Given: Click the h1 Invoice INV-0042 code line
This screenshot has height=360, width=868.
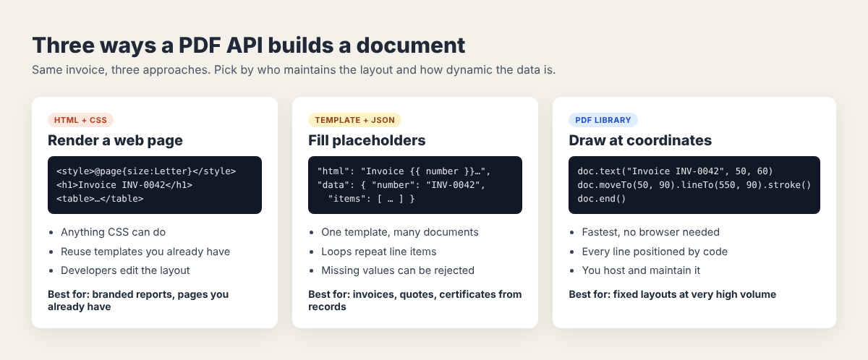Looking at the screenshot, I should [x=124, y=185].
